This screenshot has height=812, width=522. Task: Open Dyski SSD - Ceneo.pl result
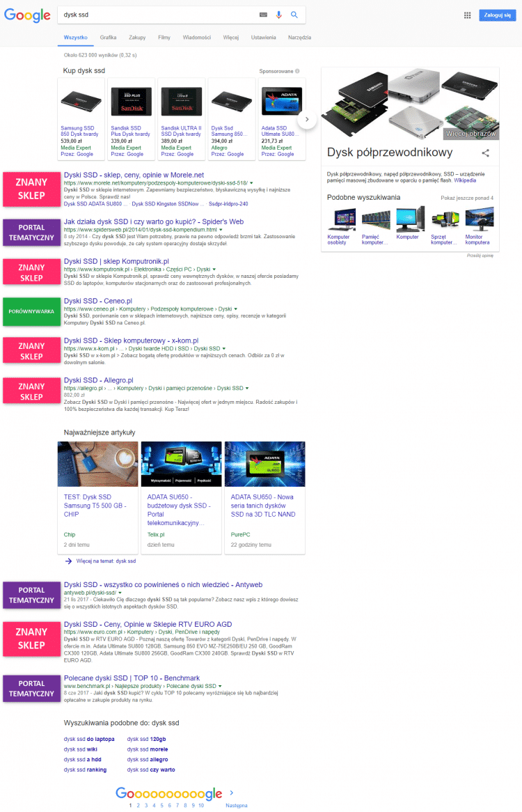tap(97, 301)
